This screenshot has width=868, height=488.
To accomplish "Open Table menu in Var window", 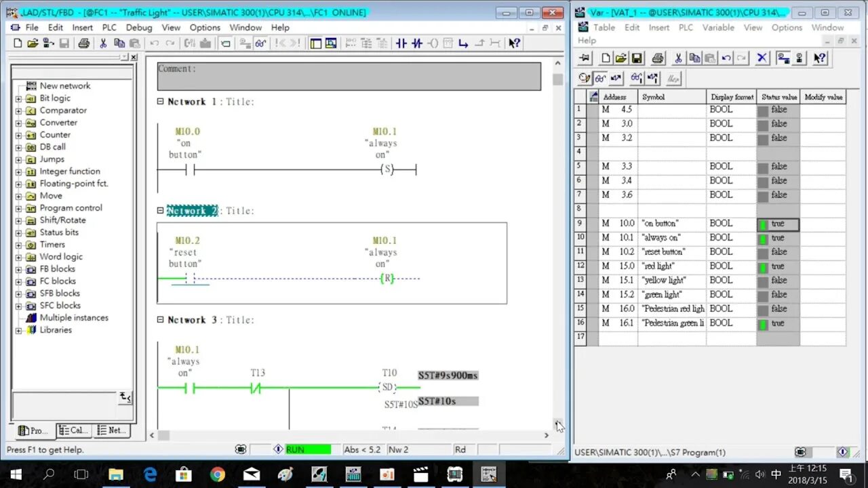I will pyautogui.click(x=604, y=27).
